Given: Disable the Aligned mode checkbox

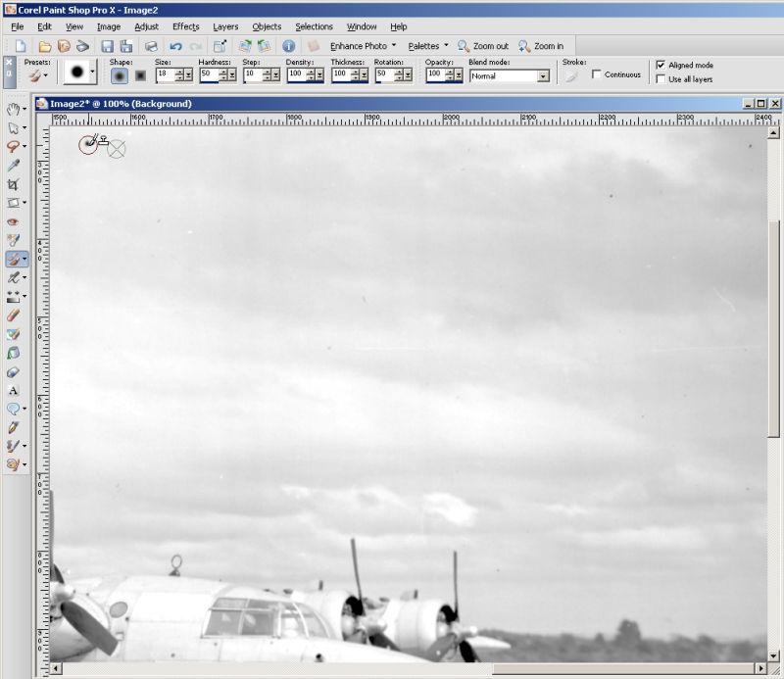Looking at the screenshot, I should (x=661, y=65).
